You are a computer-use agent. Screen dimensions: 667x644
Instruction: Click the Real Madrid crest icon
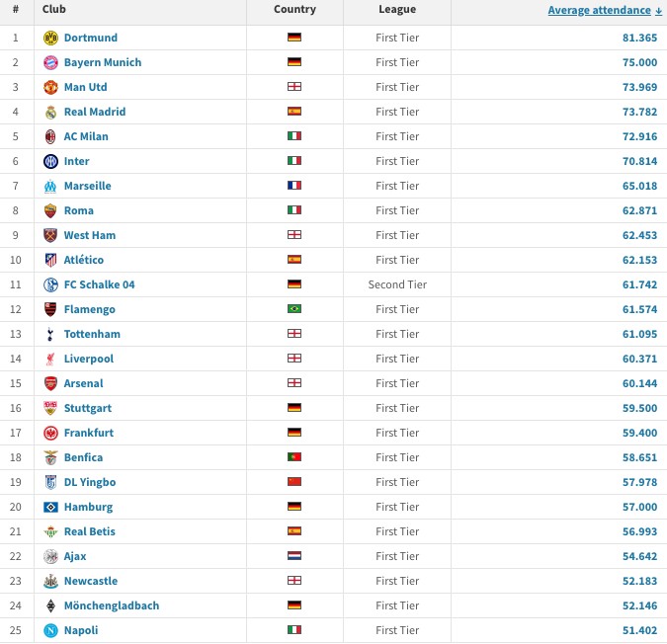(x=50, y=112)
